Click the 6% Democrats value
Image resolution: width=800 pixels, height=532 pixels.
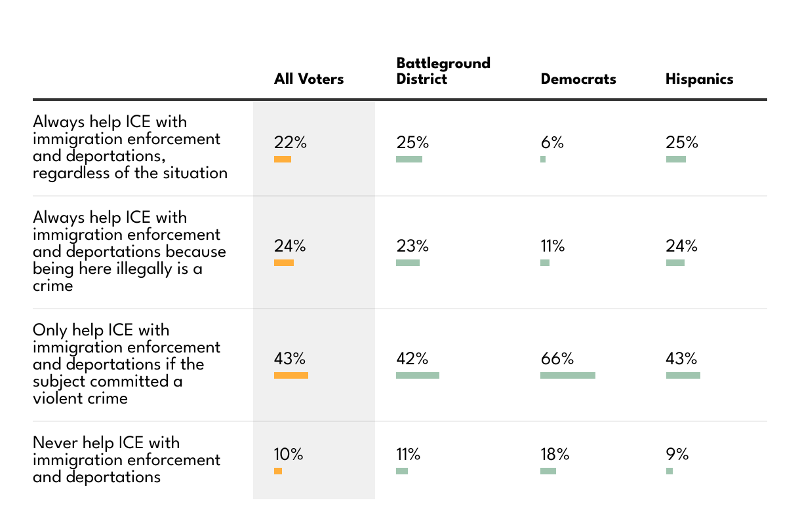(552, 143)
